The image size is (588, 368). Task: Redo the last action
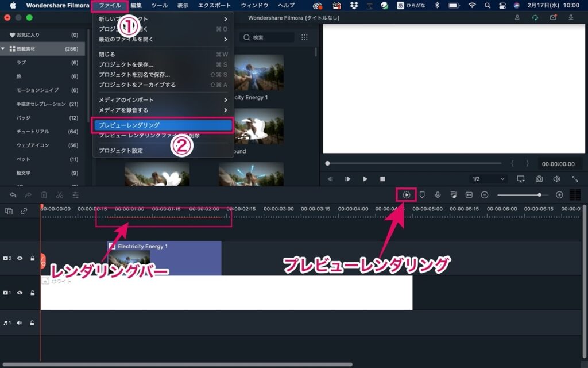[x=28, y=195]
